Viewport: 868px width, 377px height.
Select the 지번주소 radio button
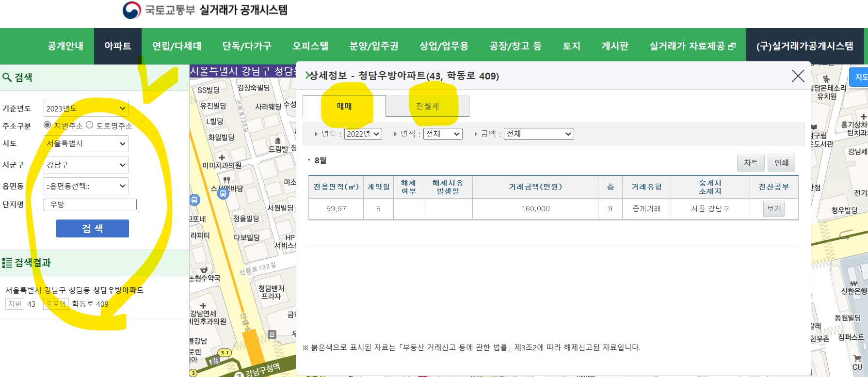pos(48,125)
